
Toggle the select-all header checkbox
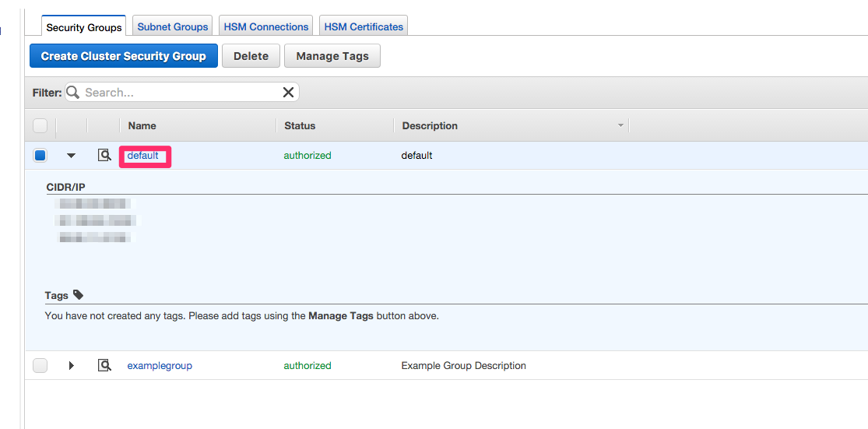tap(40, 125)
